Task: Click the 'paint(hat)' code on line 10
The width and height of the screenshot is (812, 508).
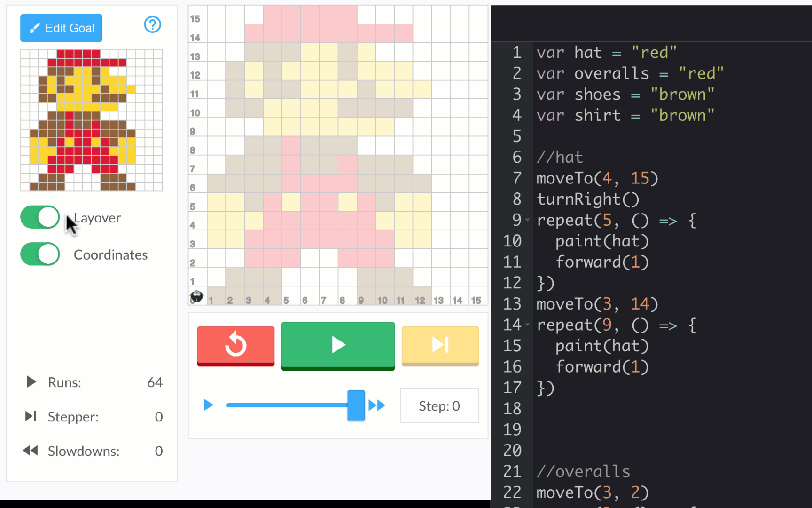Action: pos(602,241)
